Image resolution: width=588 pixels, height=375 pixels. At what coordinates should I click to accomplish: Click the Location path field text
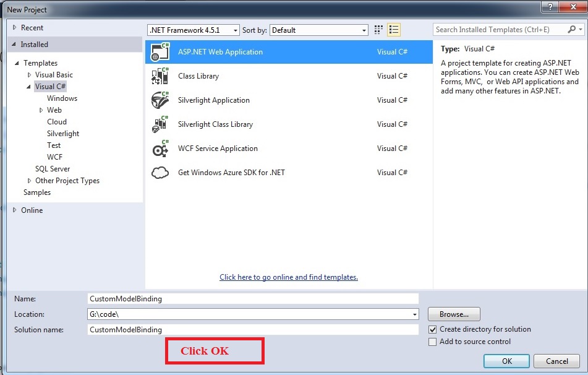(104, 314)
